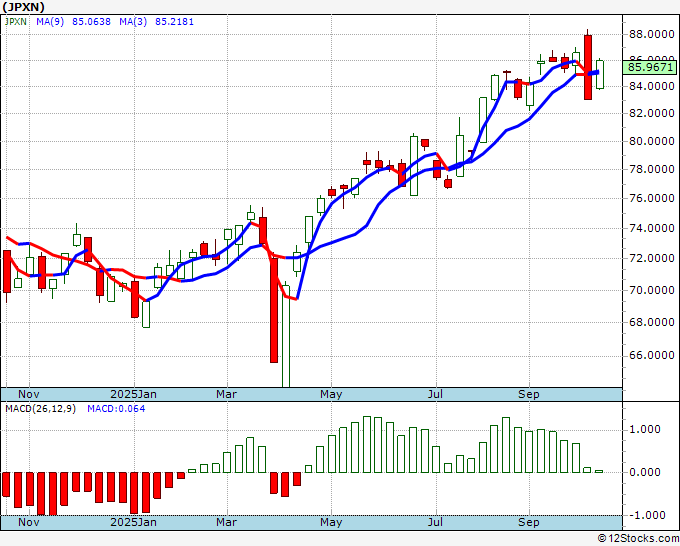680x546 pixels.
Task: Click the 74.0000 price axis label
Action: [x=651, y=228]
